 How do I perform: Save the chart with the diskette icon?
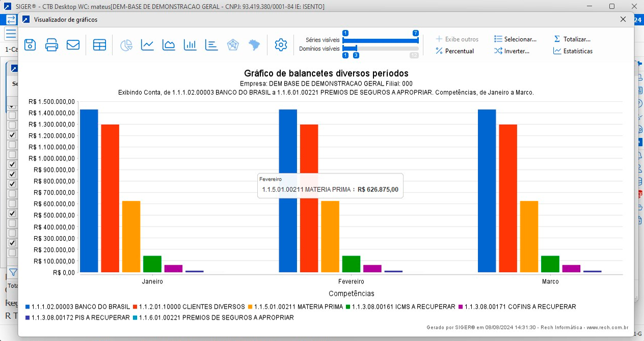coord(30,45)
